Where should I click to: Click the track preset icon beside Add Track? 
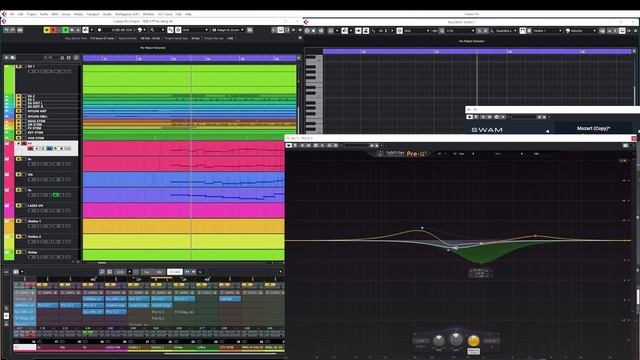(13, 58)
